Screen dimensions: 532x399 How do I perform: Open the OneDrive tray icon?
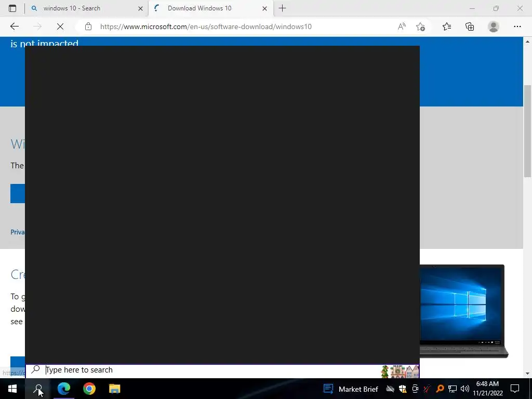pos(390,389)
